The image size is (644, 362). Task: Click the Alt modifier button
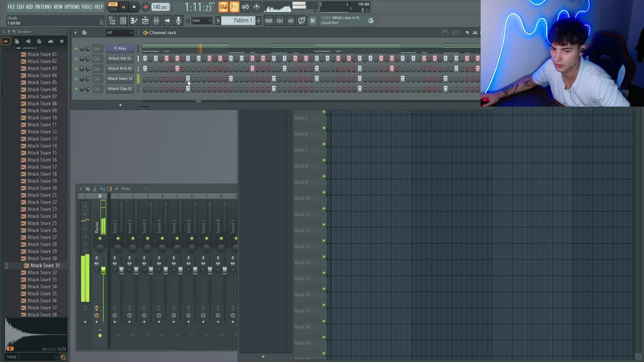click(290, 21)
